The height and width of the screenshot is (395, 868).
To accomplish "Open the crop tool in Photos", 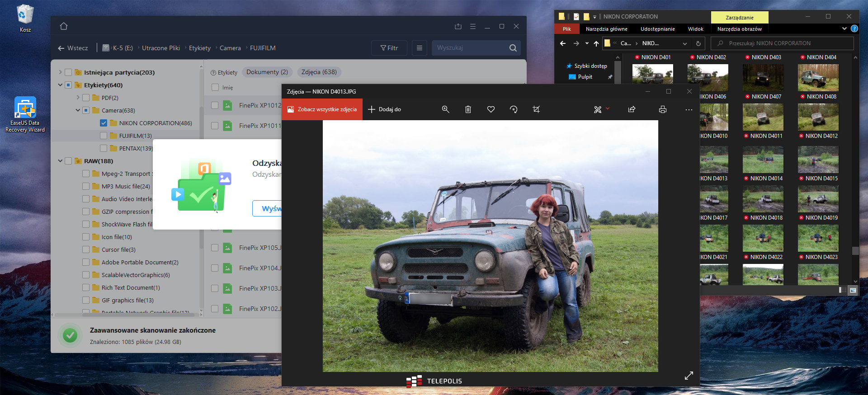I will click(x=536, y=109).
